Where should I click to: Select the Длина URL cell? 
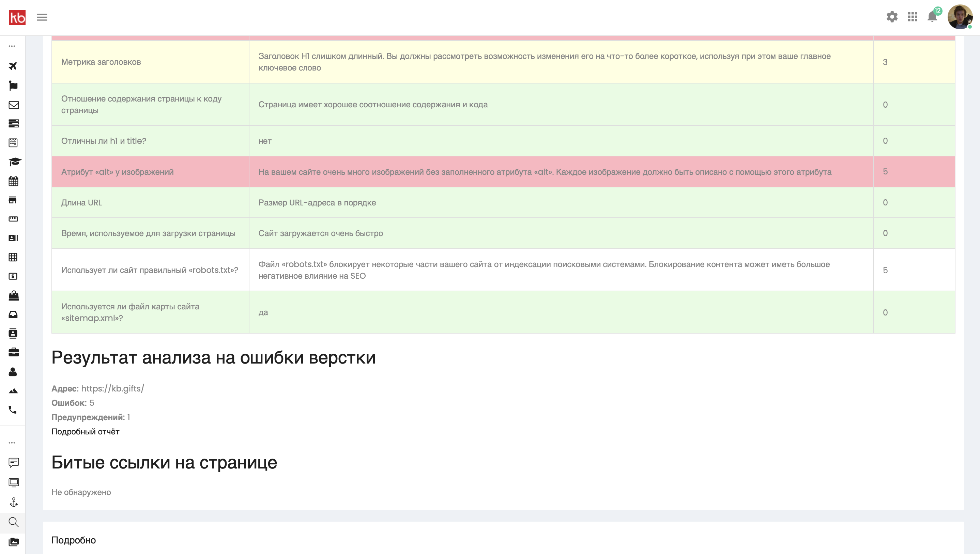coord(150,202)
